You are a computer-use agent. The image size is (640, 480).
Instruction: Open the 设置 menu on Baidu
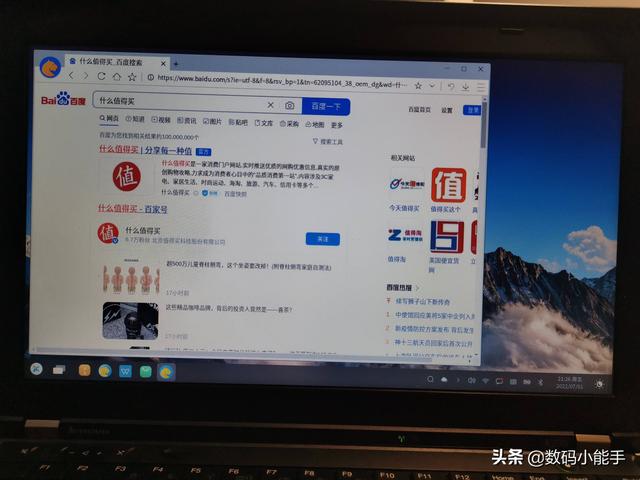(x=447, y=110)
